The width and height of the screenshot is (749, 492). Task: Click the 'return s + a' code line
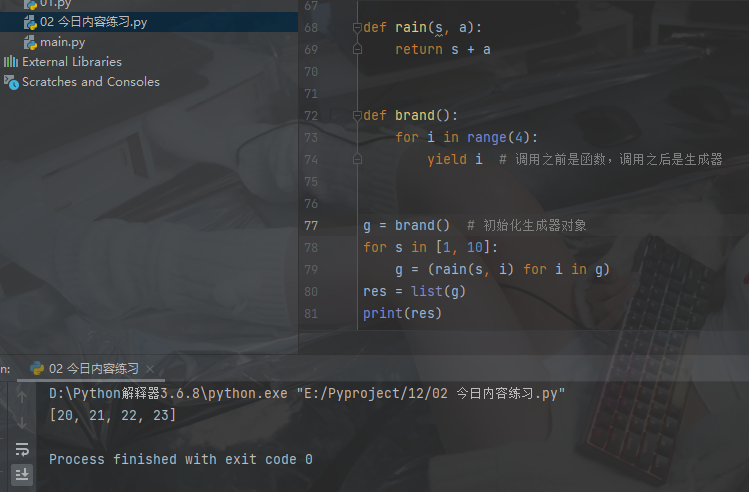pos(443,50)
